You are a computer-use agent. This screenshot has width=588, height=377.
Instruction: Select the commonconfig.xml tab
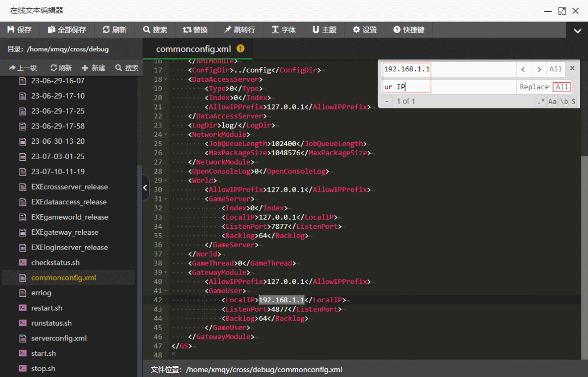[x=193, y=49]
